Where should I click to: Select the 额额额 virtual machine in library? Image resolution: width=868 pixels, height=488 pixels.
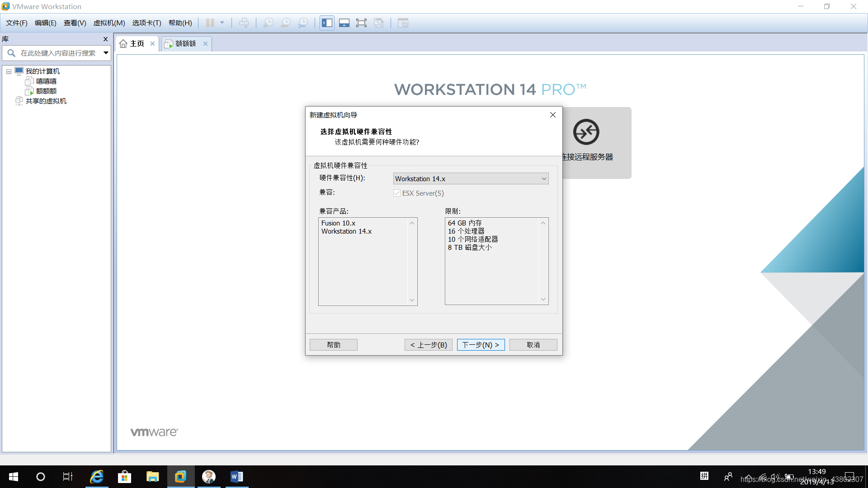(x=46, y=91)
